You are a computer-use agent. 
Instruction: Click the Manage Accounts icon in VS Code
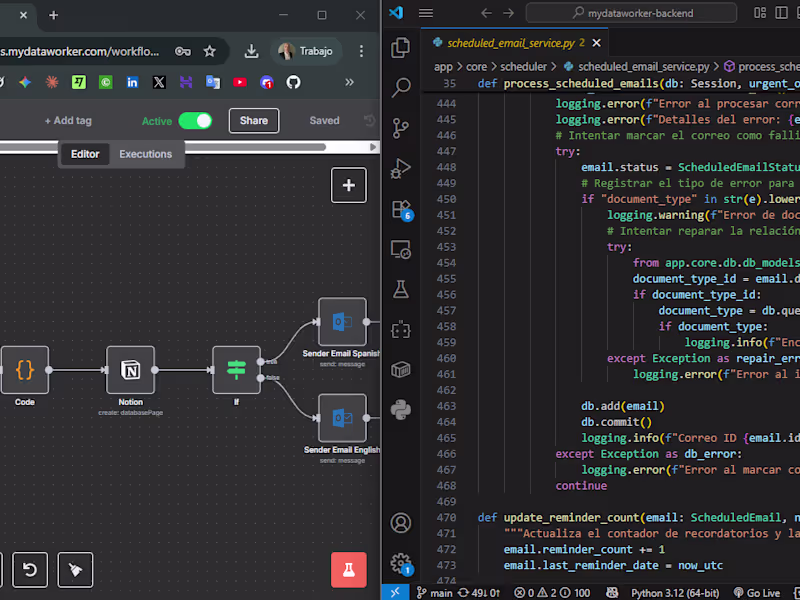pos(400,523)
